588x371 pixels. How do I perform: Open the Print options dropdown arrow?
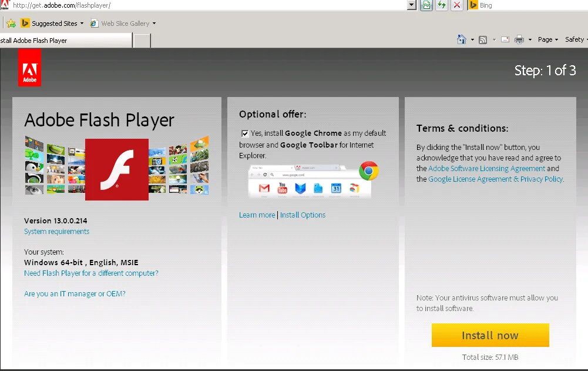click(530, 39)
